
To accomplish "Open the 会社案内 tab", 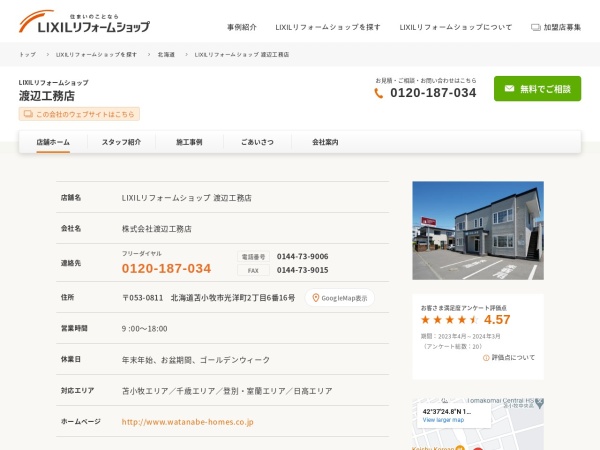I will point(325,142).
